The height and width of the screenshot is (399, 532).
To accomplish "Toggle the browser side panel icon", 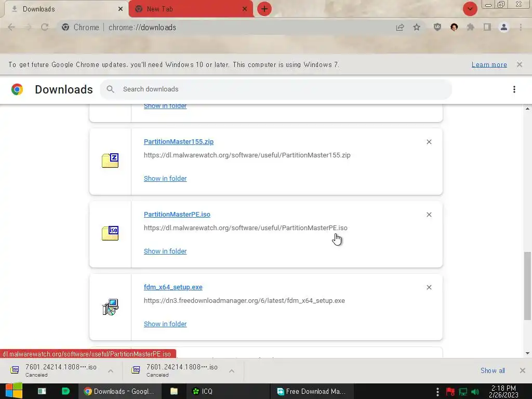I will [487, 27].
